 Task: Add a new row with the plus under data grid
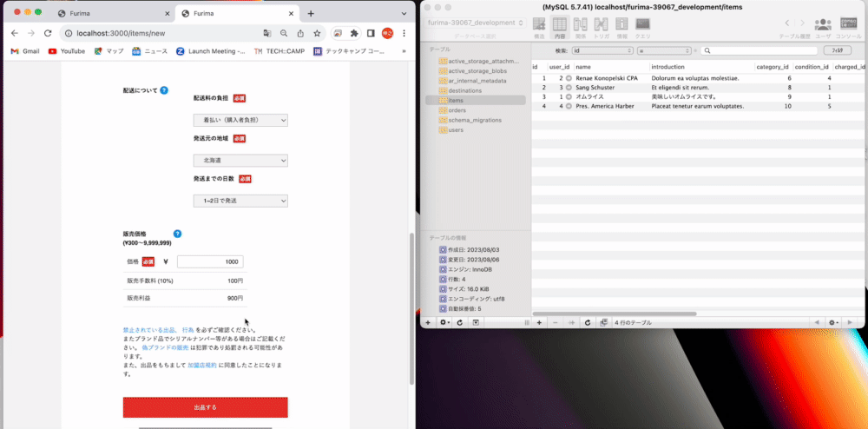tap(539, 323)
